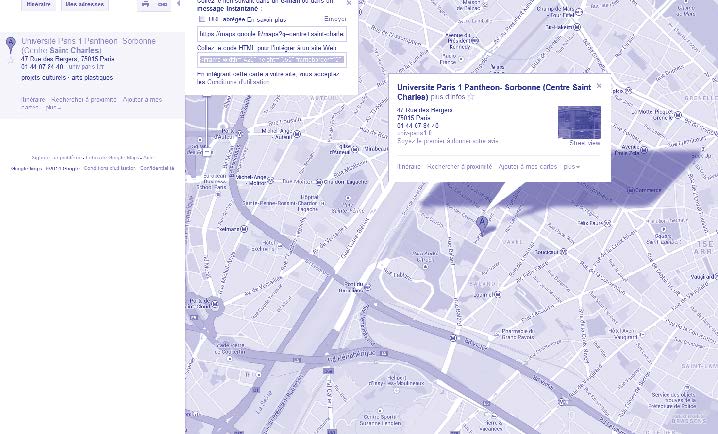The image size is (718, 434).
Task: Open the Mes adresses tab
Action: 84,4
